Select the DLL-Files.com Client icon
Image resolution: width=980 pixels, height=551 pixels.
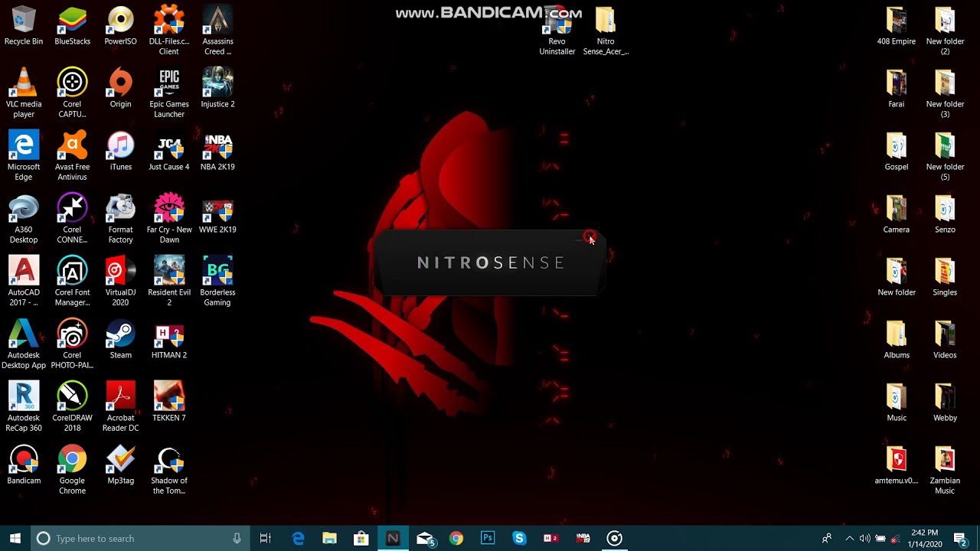pyautogui.click(x=169, y=31)
